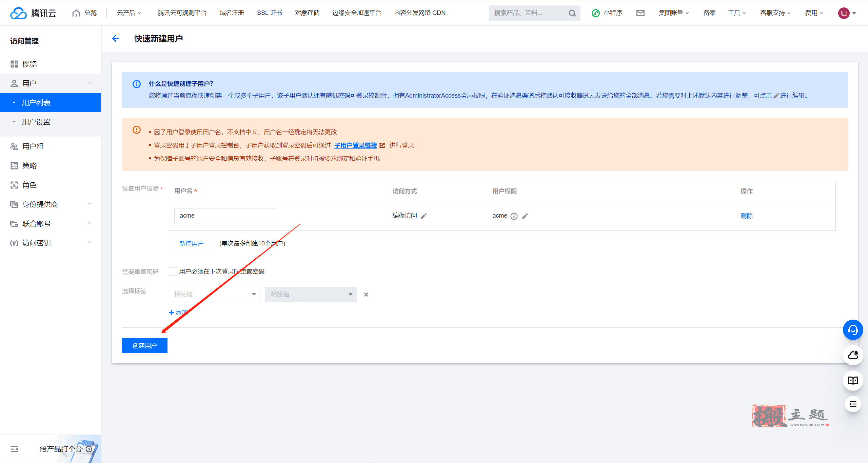This screenshot has width=868, height=463.
Task: Open the user avatar menu
Action: [847, 13]
